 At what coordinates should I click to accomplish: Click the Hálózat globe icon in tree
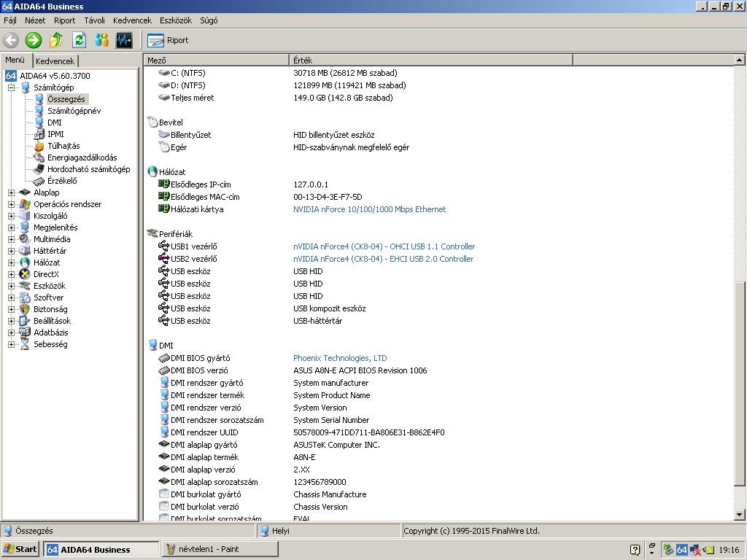[25, 262]
